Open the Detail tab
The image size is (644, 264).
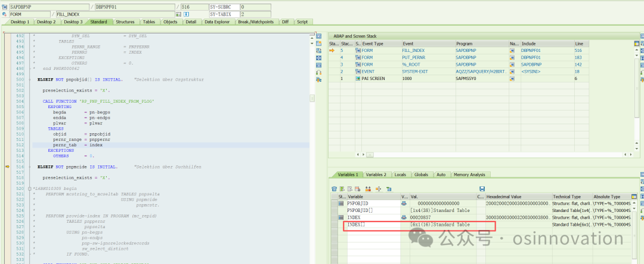tap(191, 22)
